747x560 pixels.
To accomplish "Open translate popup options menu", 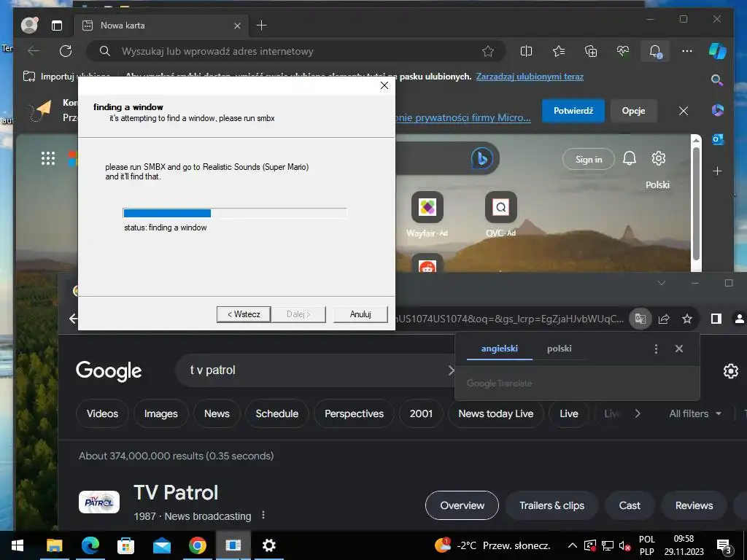I will [x=656, y=349].
